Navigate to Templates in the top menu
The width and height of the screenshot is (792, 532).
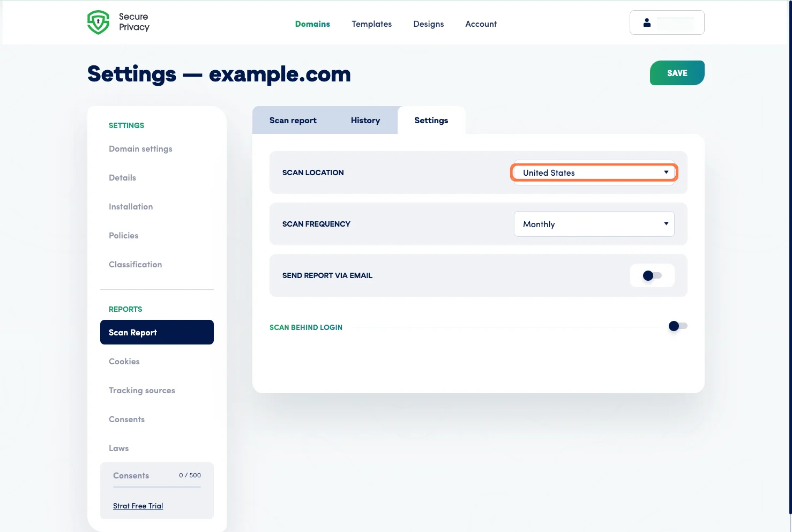click(371, 24)
